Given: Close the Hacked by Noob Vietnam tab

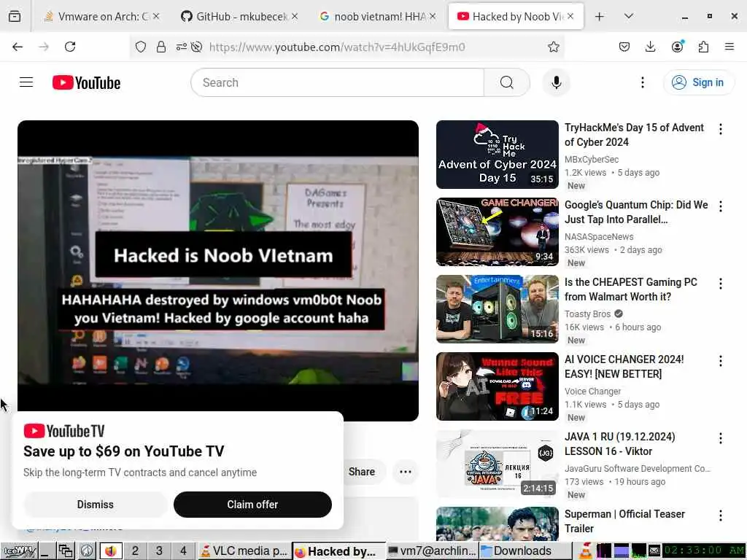Looking at the screenshot, I should coord(570,17).
